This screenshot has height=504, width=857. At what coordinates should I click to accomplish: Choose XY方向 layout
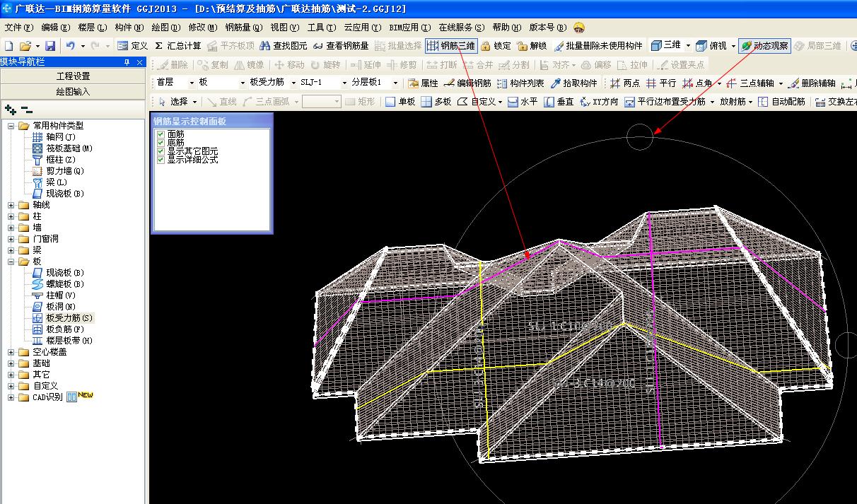pos(599,102)
